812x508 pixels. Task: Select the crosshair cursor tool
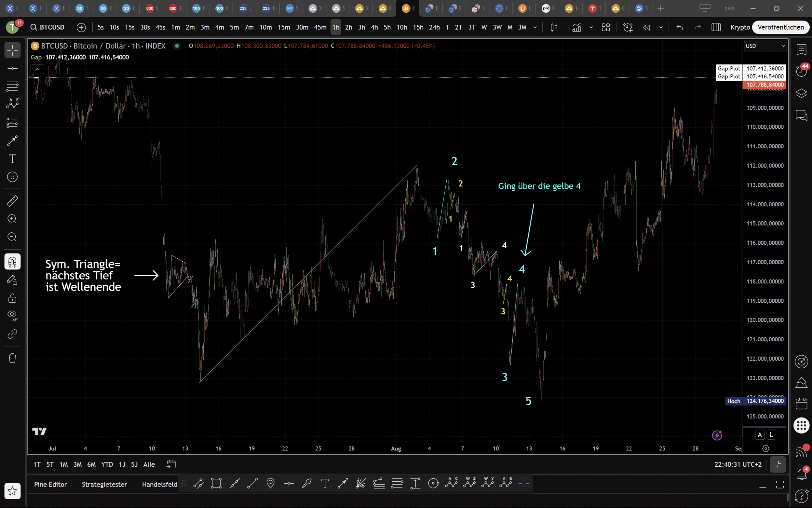(x=12, y=50)
